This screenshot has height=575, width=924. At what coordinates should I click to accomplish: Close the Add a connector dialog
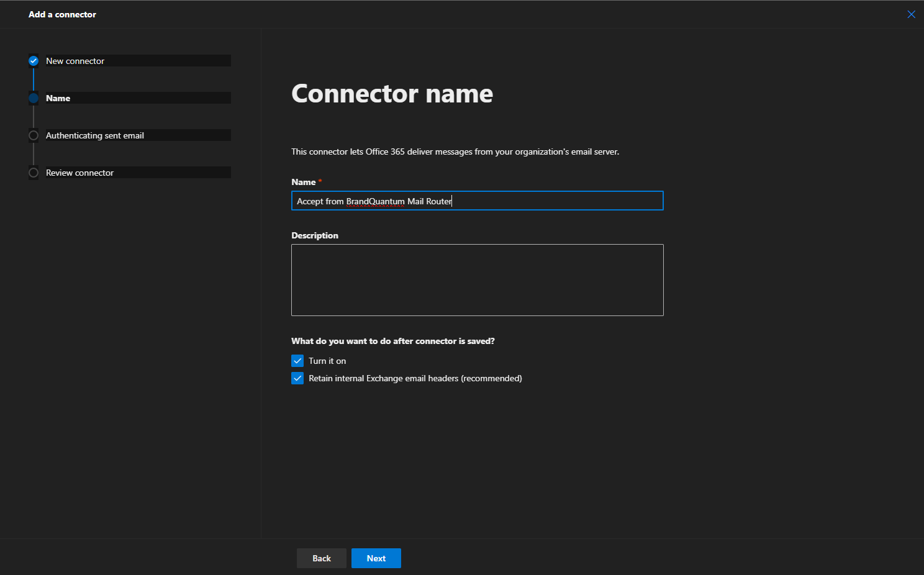(911, 14)
